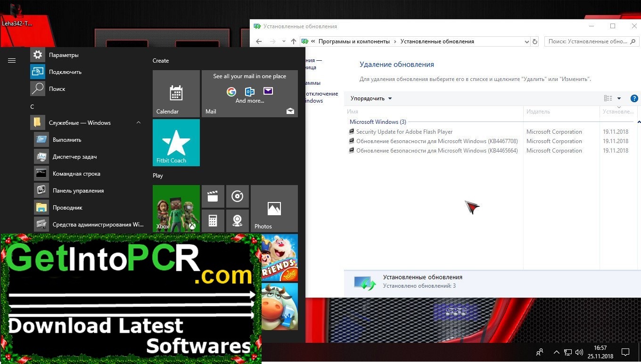Show hidden tray icons chevron

(557, 352)
